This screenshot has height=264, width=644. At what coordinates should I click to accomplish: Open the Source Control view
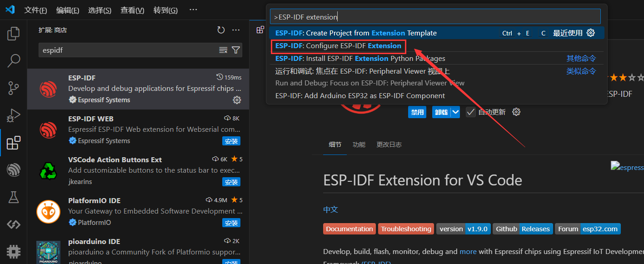pyautogui.click(x=13, y=88)
